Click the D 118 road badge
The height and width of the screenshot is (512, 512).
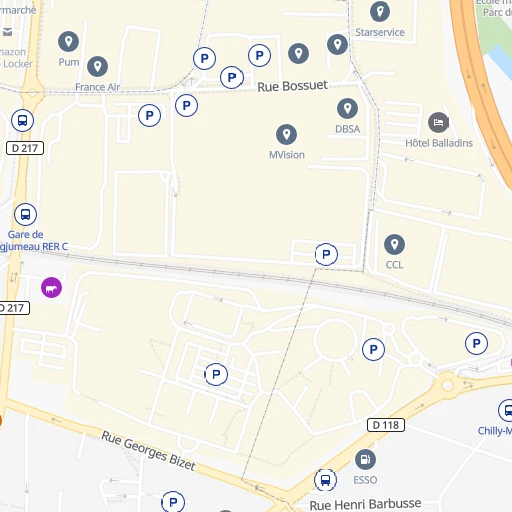click(x=386, y=425)
